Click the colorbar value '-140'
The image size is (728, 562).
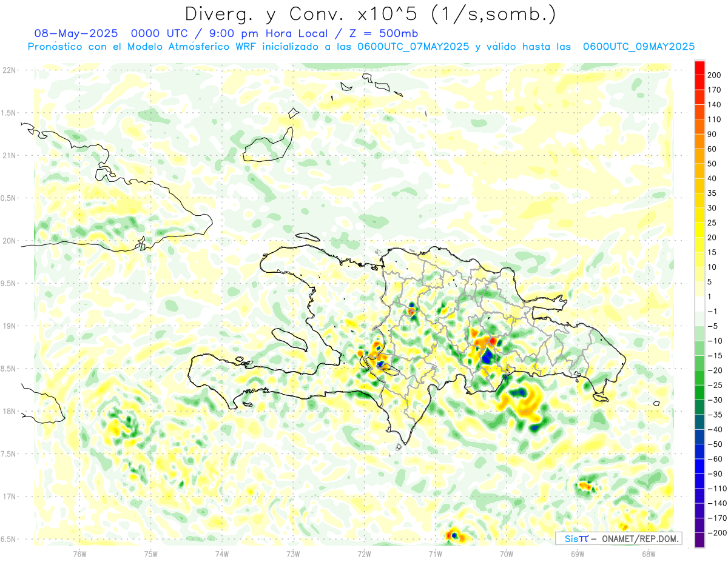point(717,503)
